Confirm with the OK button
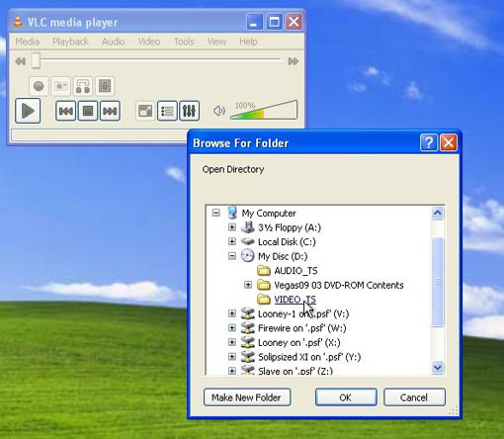 [346, 397]
